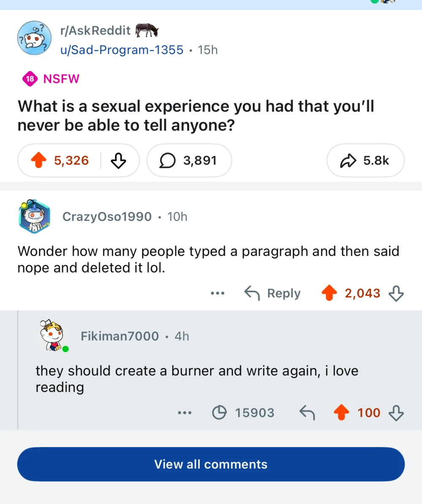Open the post's 3,891 comments
Screen dimensions: 422x504
(x=189, y=161)
